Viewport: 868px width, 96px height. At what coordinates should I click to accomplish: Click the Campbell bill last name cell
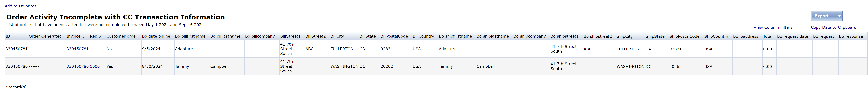point(219,66)
